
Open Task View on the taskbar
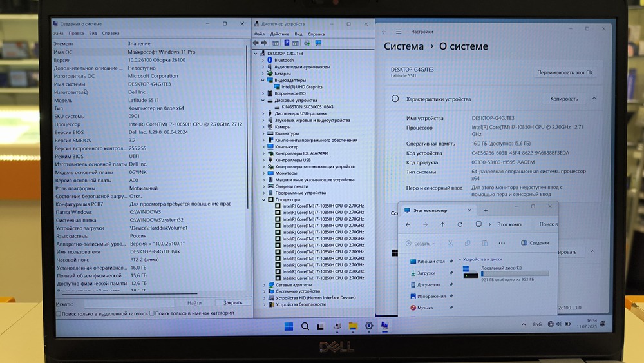coord(320,326)
